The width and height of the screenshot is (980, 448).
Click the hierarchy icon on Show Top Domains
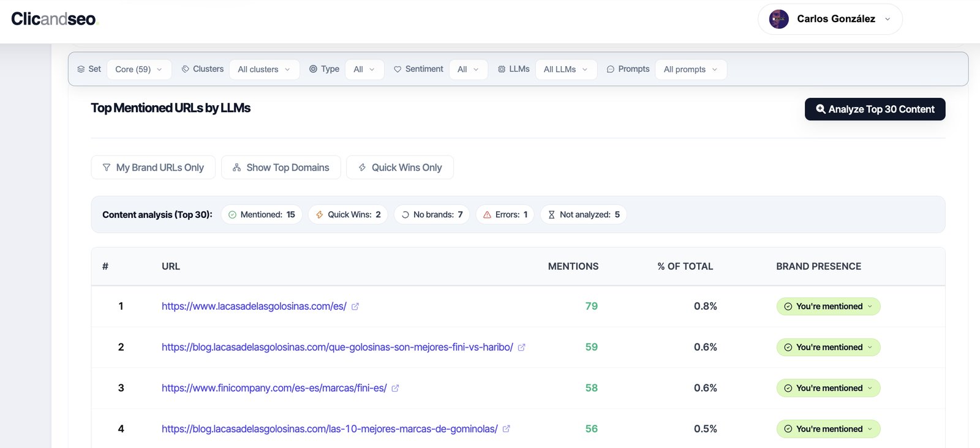click(x=237, y=167)
